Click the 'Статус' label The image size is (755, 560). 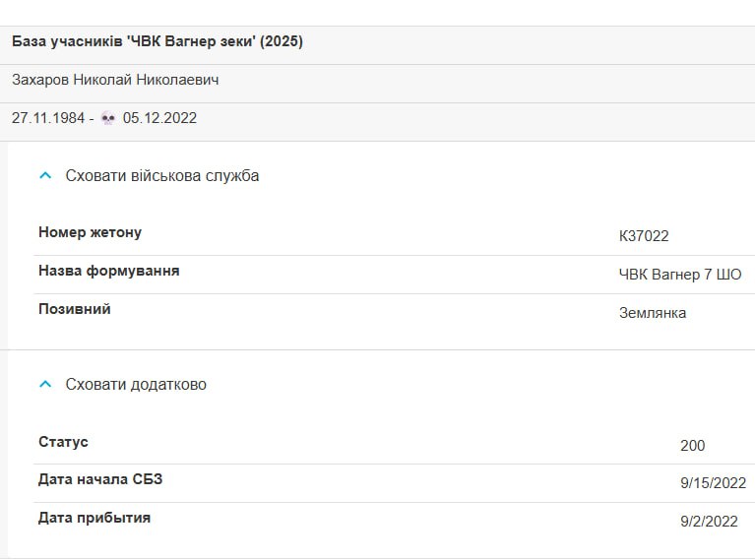[63, 442]
